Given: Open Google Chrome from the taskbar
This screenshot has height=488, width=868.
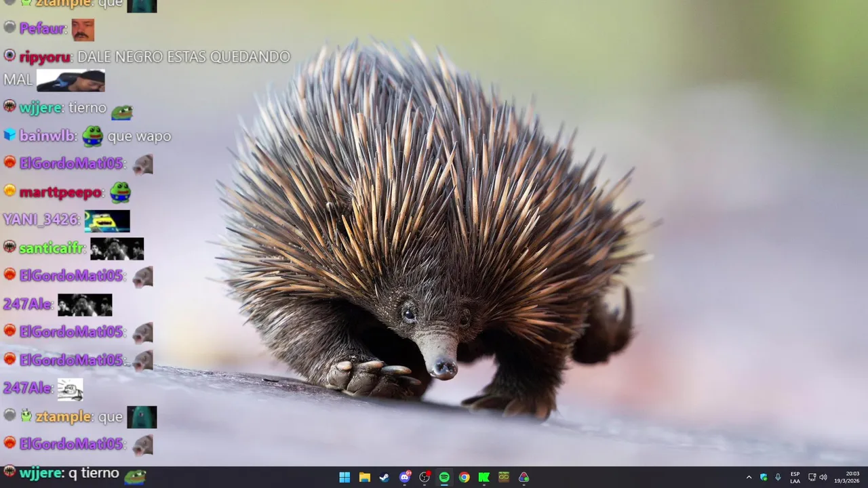Looking at the screenshot, I should tap(464, 477).
